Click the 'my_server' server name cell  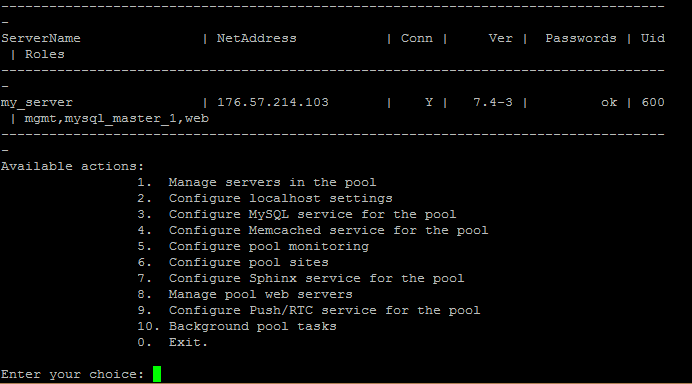[37, 102]
